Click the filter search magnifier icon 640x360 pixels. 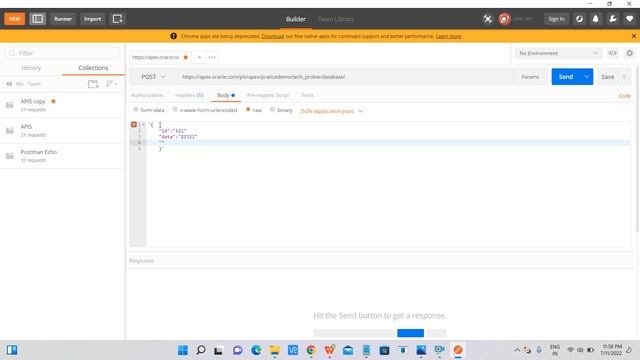point(12,53)
